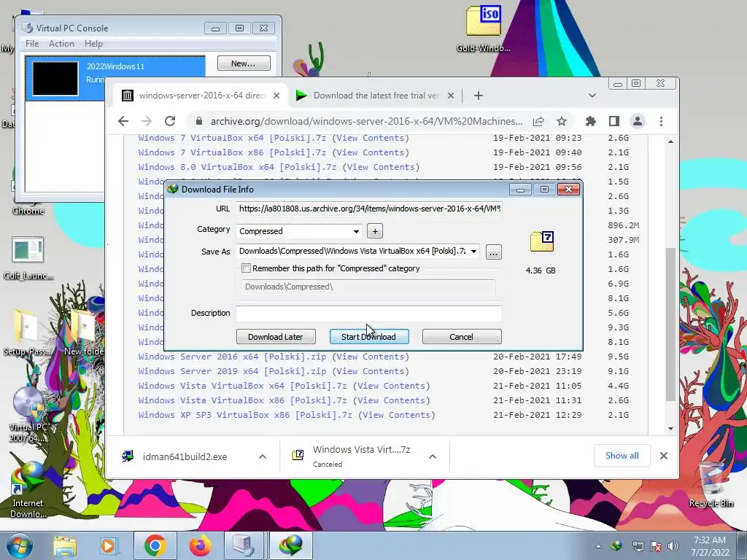
Task: Click the 7z file type icon in dialog
Action: pos(542,241)
